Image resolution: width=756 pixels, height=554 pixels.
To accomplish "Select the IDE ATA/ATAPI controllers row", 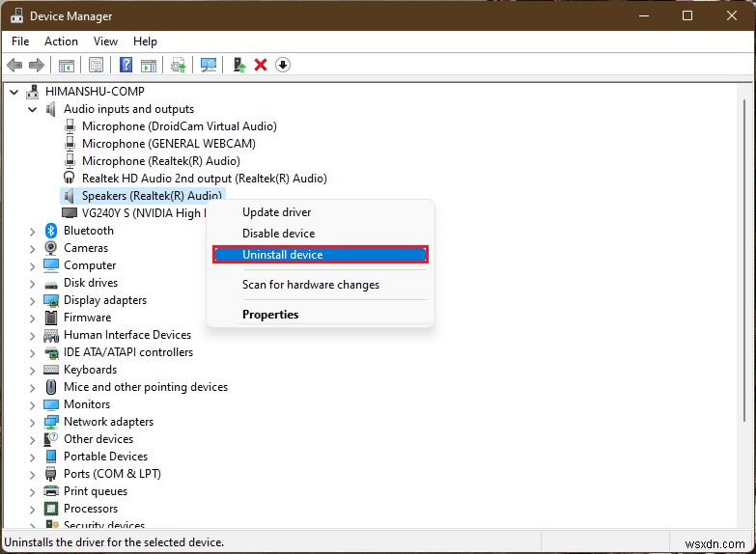I will click(x=128, y=352).
